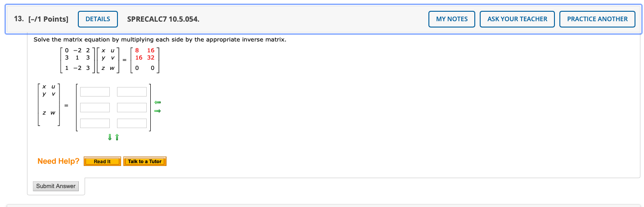Click the green left arrow beside the answer matrix
This screenshot has height=207, width=644.
158,103
